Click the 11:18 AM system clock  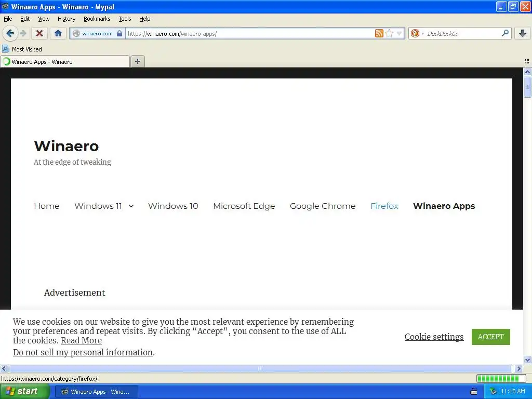tap(513, 392)
